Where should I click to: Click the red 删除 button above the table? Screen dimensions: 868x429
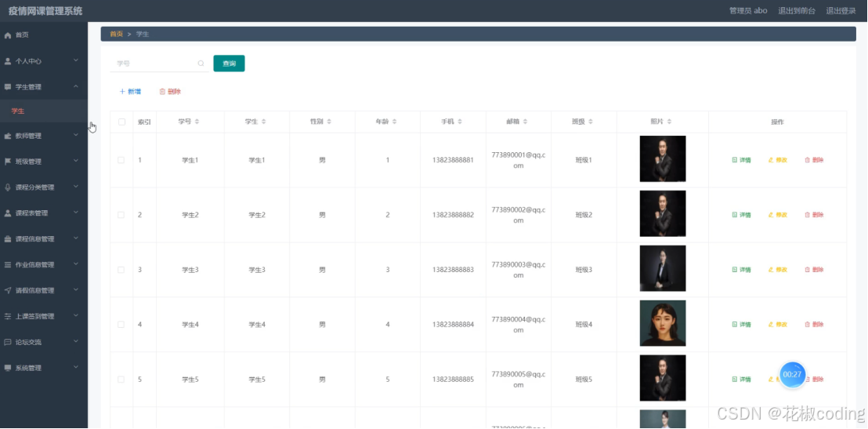click(170, 92)
